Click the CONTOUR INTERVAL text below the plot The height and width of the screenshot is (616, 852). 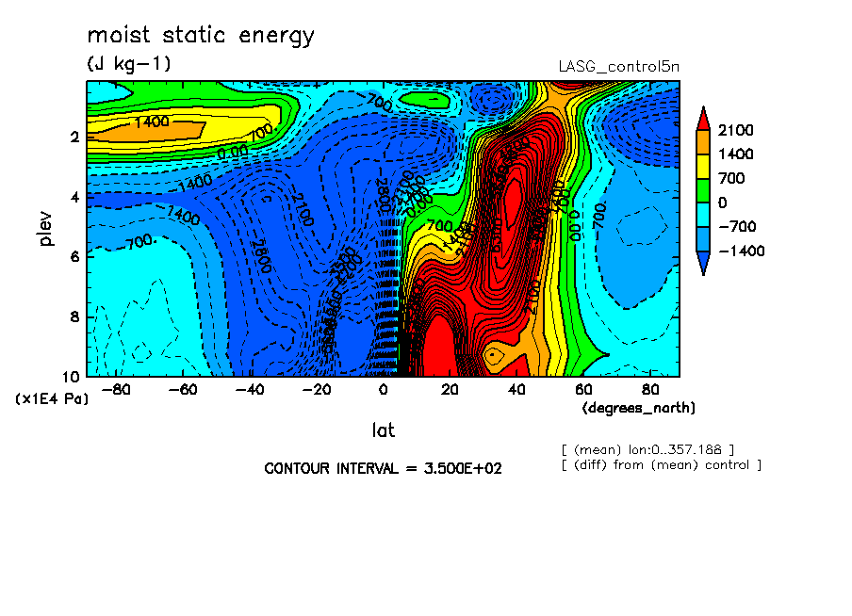click(383, 468)
